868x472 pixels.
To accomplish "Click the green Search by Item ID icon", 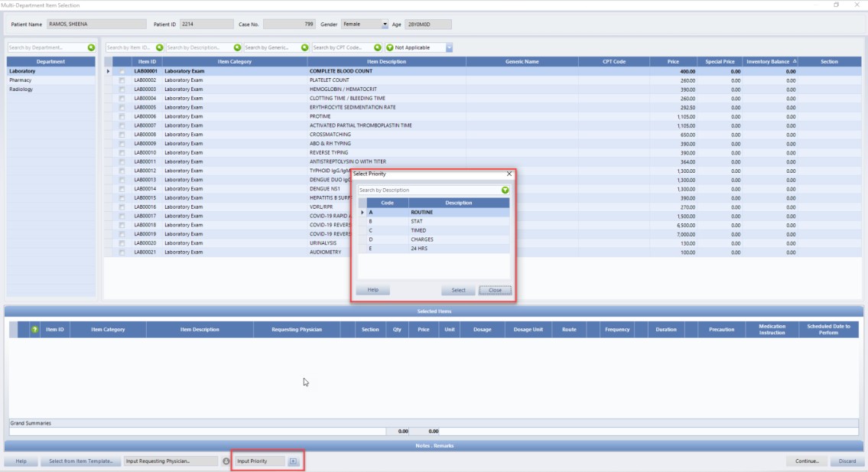I will [159, 47].
